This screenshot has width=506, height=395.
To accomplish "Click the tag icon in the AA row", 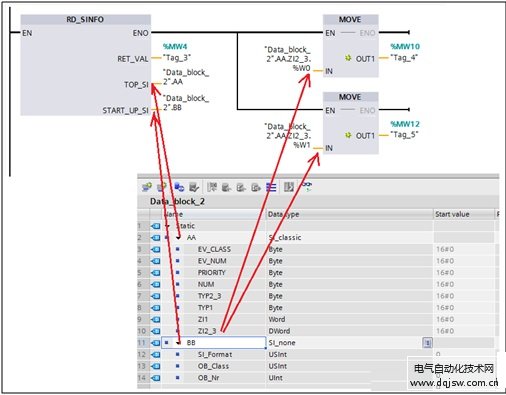I will tap(155, 238).
